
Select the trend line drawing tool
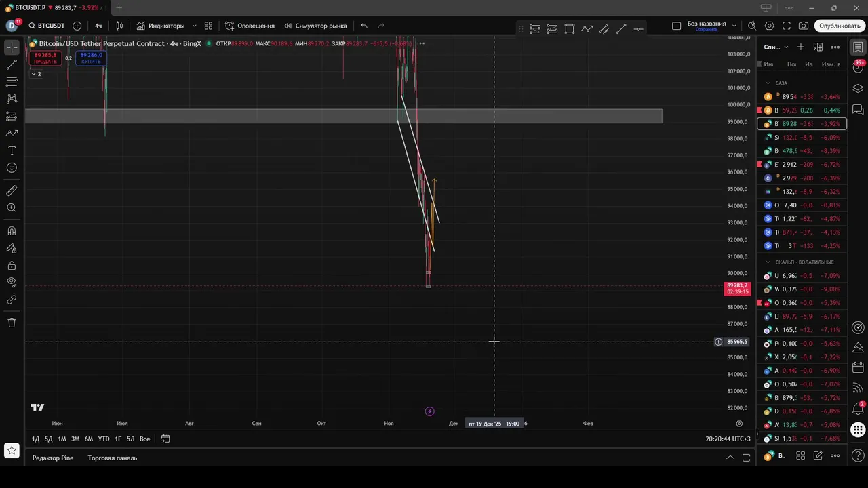pyautogui.click(x=12, y=65)
